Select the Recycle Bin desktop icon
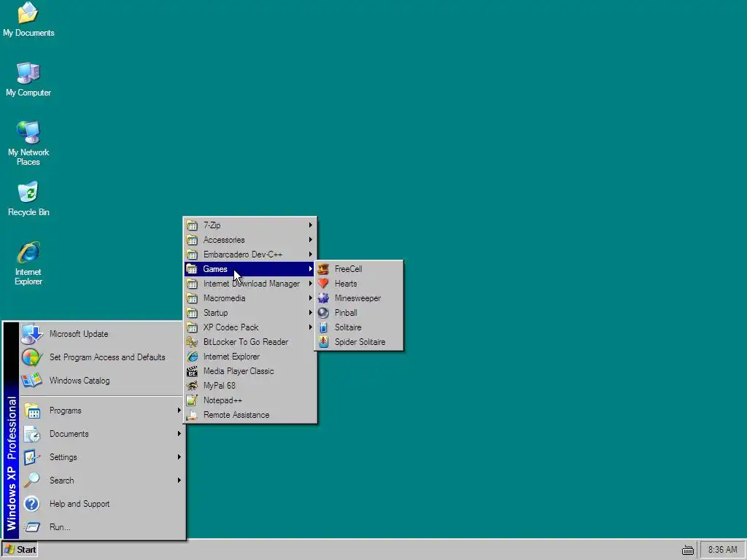This screenshot has height=560, width=747. click(x=28, y=199)
